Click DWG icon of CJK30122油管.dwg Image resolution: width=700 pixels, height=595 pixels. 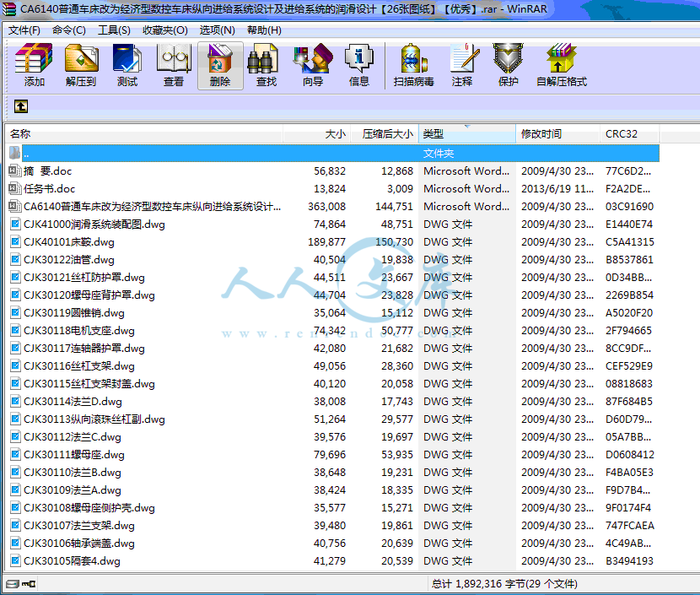[15, 260]
